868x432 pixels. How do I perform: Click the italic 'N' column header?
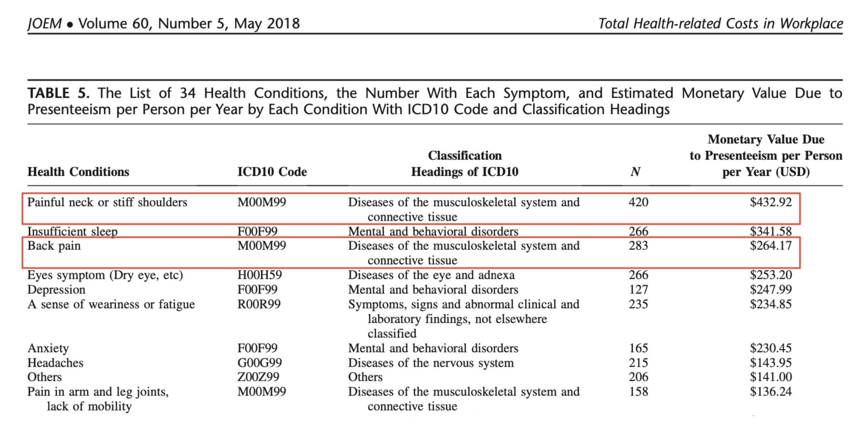(x=635, y=172)
